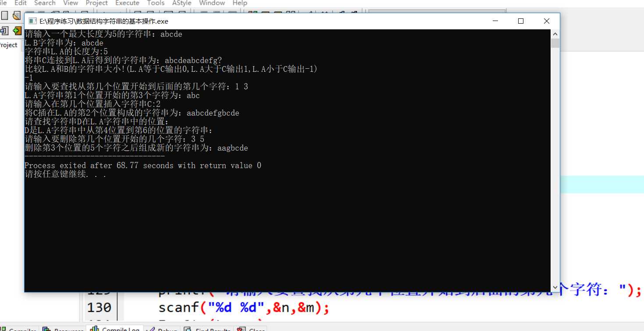Click line number 130 in the editor gutter
644x331 pixels.
[99, 308]
